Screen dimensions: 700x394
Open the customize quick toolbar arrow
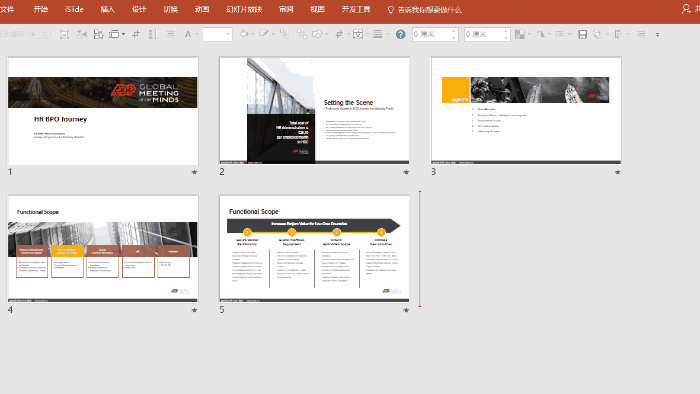658,35
